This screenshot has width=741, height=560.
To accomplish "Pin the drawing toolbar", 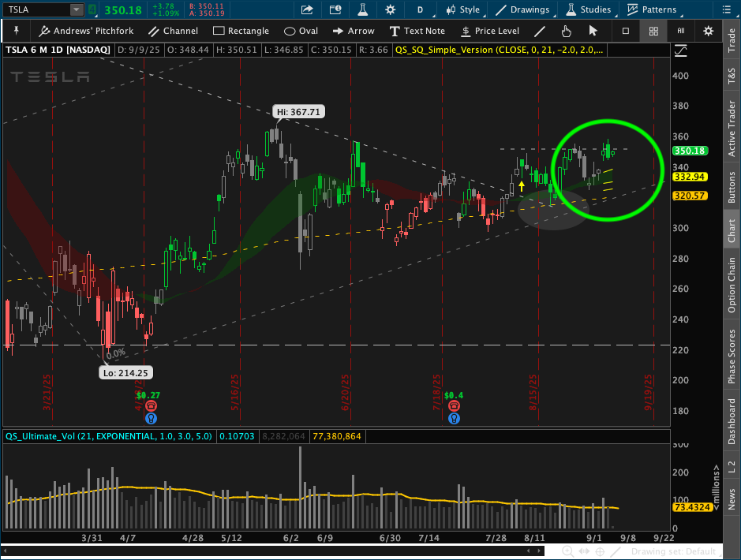I will click(16, 31).
